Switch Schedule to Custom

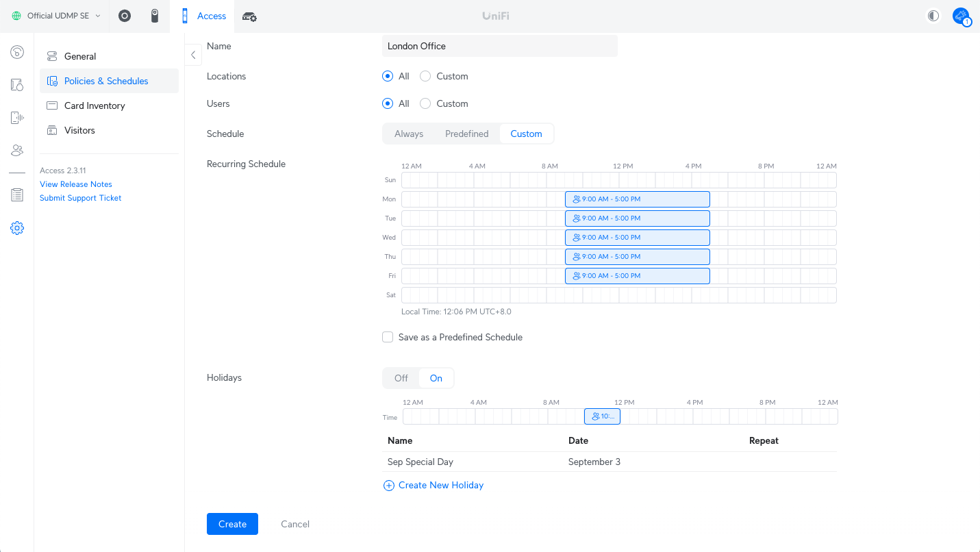pos(526,134)
